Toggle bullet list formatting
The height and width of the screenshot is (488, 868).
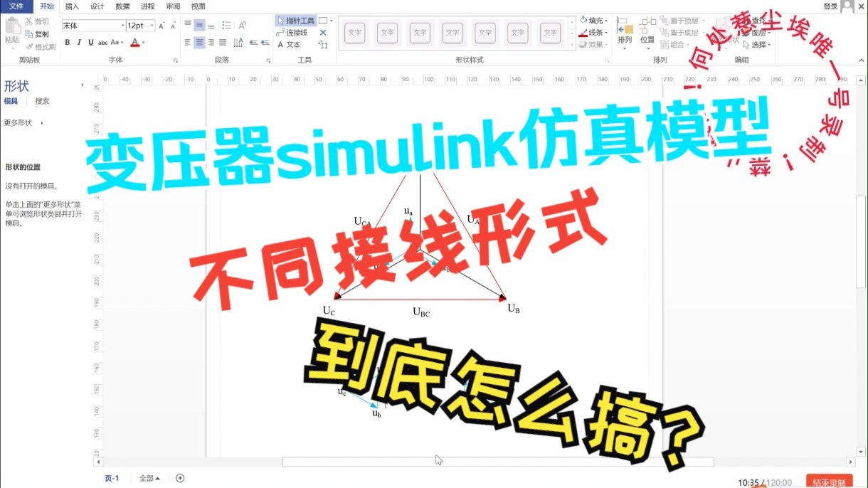(x=227, y=26)
